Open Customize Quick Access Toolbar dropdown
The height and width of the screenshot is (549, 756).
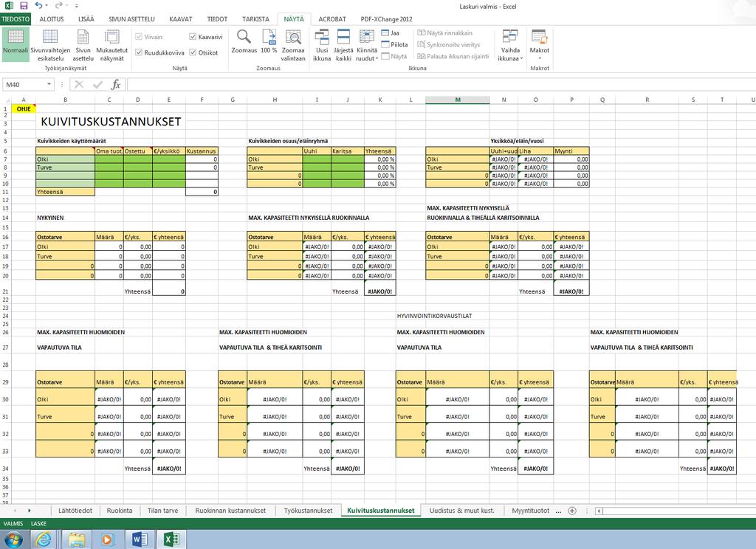click(76, 6)
